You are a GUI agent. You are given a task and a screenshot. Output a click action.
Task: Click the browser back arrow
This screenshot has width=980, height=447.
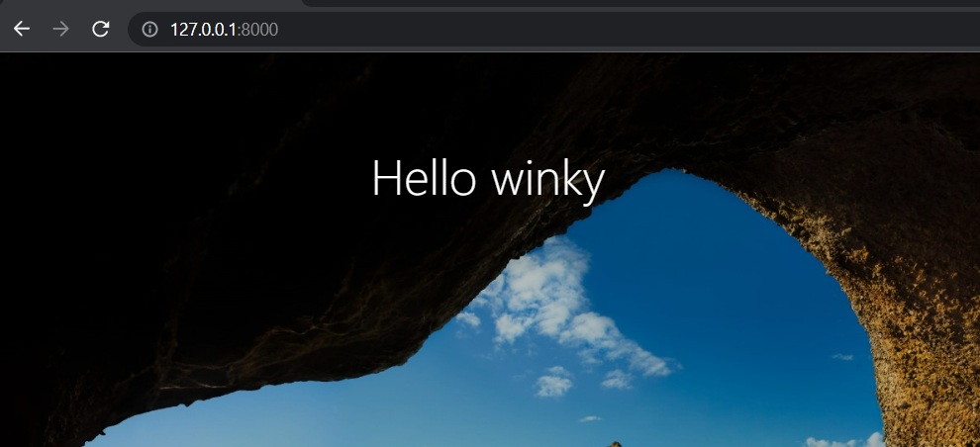[21, 29]
